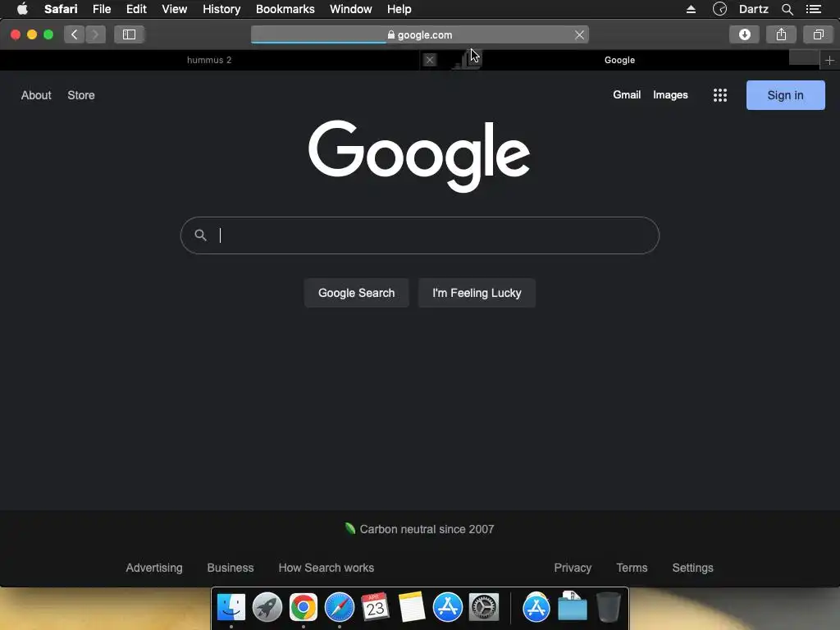The width and height of the screenshot is (840, 630).
Task: Open the Settings footer link
Action: (x=692, y=568)
